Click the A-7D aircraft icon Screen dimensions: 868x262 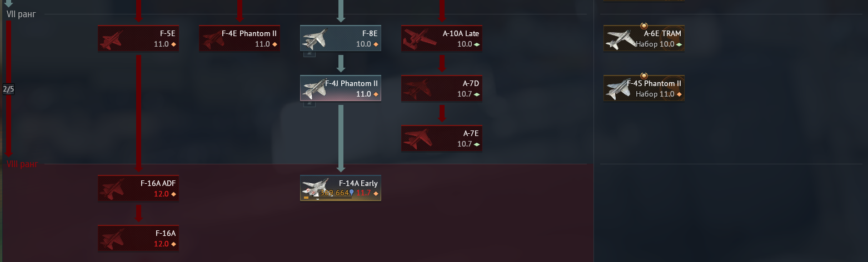[x=417, y=89]
